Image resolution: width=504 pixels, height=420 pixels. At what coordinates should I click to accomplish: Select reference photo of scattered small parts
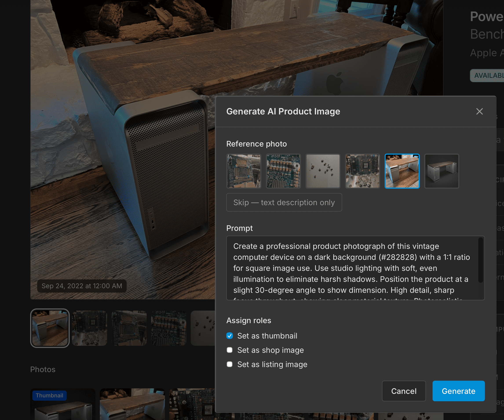(x=323, y=171)
